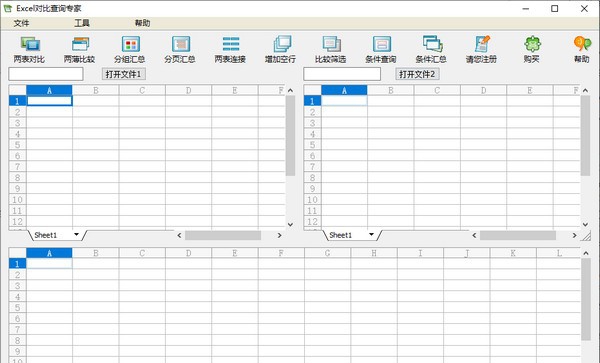The height and width of the screenshot is (363, 600).
Task: Open the 两表连接 tool
Action: (x=230, y=50)
